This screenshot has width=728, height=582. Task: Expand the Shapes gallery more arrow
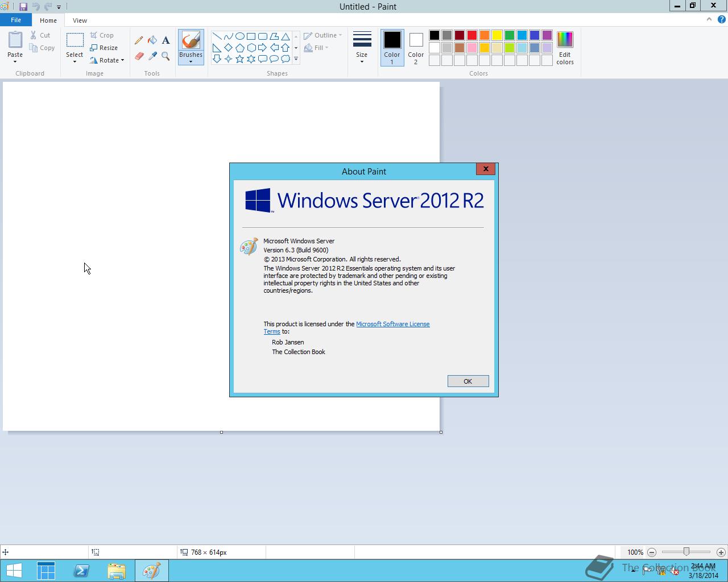296,59
